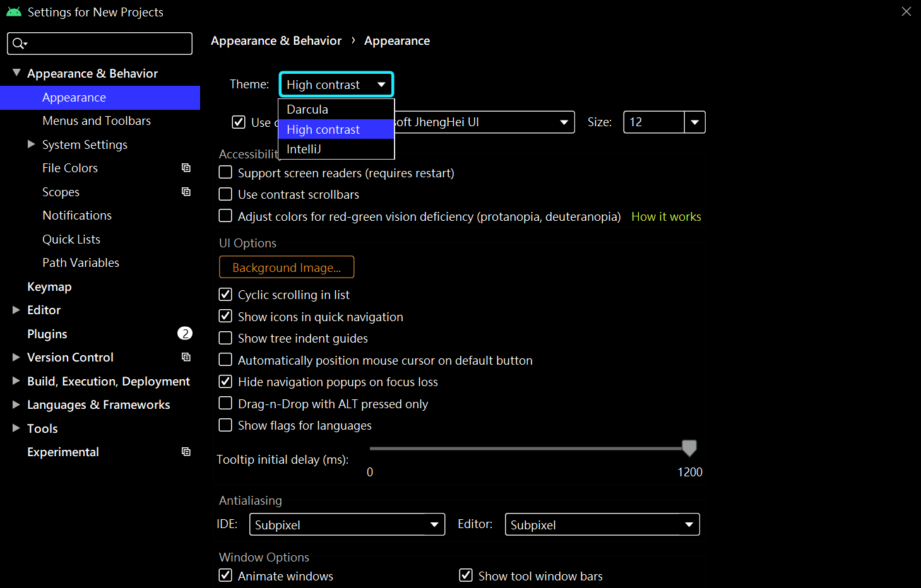Enable Show tree indent guides
Viewport: 921px width, 588px height.
[x=225, y=338]
